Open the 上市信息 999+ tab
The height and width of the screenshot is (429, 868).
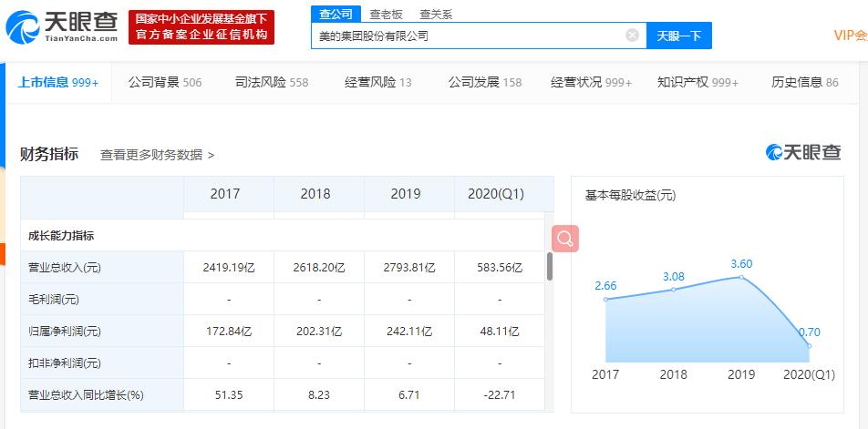click(x=58, y=83)
